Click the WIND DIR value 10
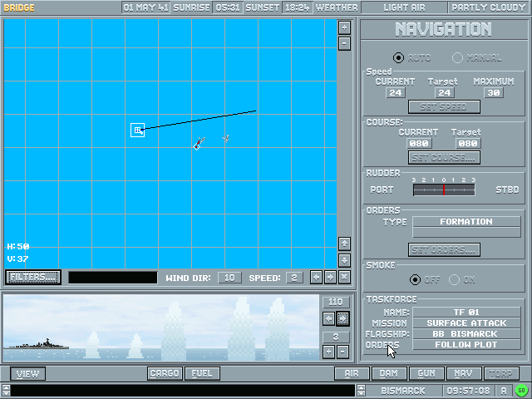Image resolution: width=532 pixels, height=399 pixels. [229, 278]
